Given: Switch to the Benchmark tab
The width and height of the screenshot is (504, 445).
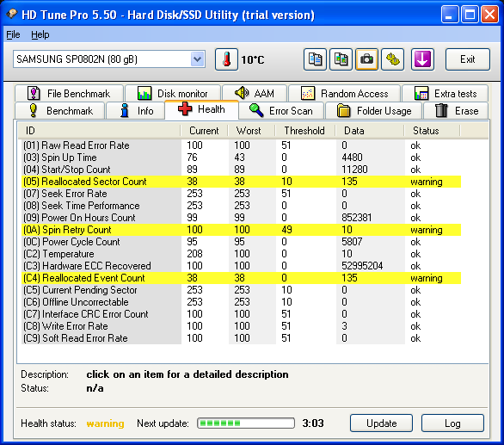Looking at the screenshot, I should [x=60, y=111].
